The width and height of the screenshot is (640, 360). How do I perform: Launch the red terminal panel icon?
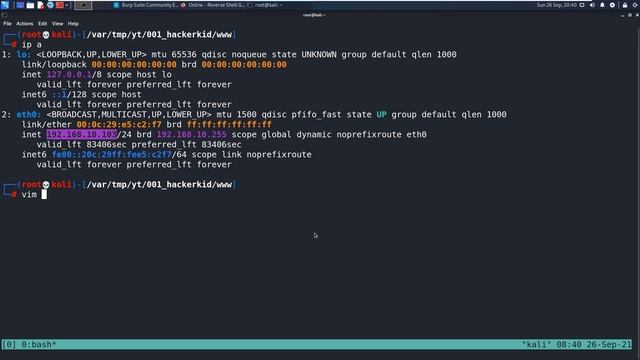[x=60, y=5]
